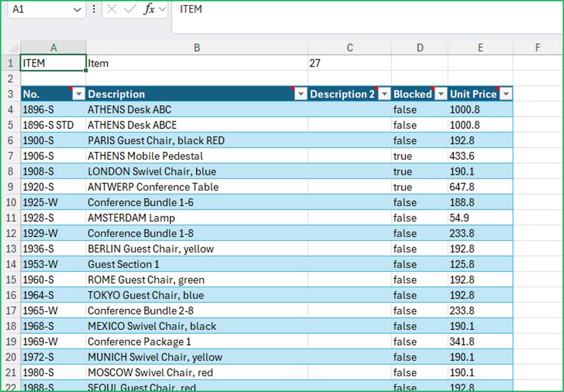
Task: Select Guest Section 1 cell
Action: tap(197, 264)
